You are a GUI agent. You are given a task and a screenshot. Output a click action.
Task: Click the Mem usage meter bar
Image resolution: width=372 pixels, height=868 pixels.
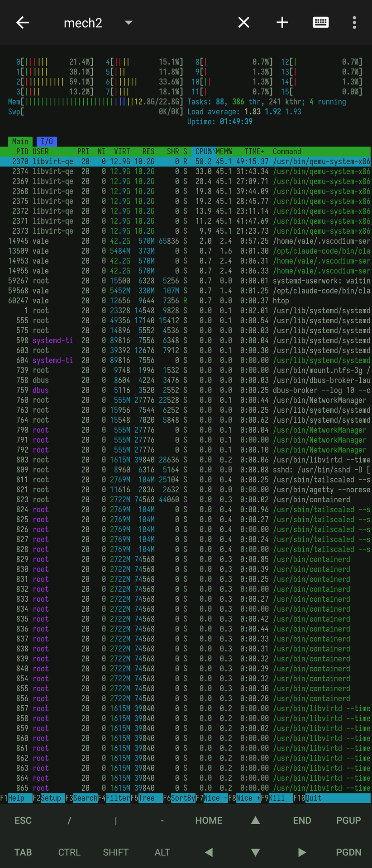point(96,102)
